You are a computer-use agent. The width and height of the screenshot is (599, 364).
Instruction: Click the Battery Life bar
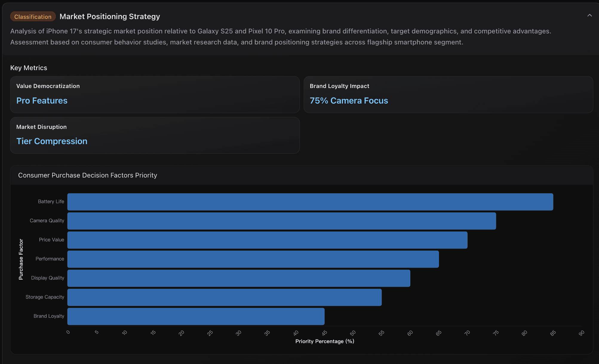tap(310, 202)
